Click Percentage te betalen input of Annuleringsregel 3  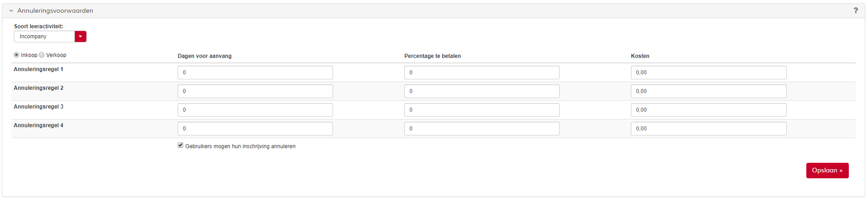(482, 110)
